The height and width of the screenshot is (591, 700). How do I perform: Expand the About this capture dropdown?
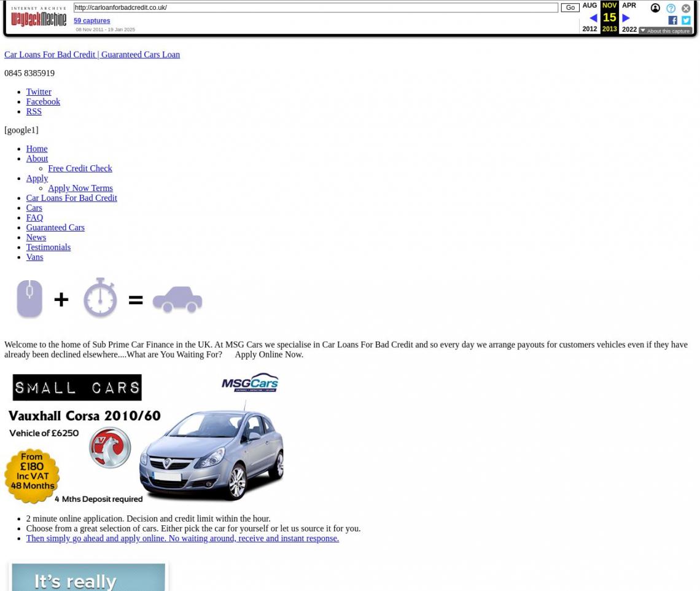click(665, 31)
